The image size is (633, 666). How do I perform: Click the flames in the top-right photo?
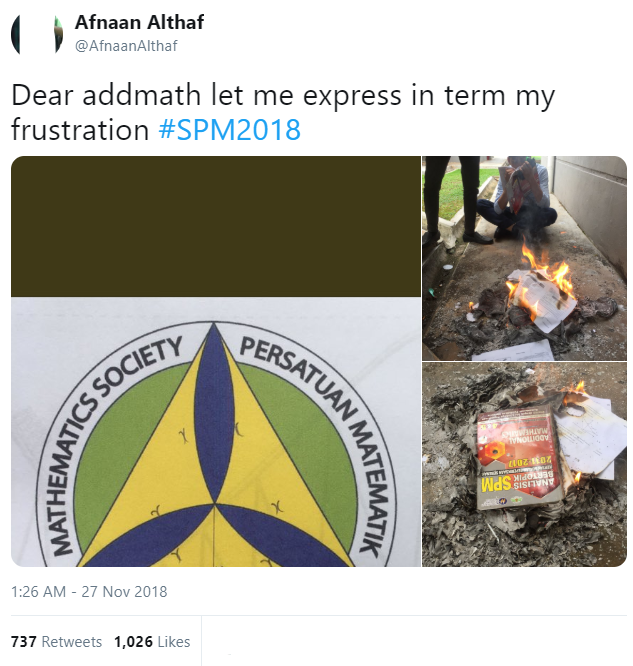(542, 276)
